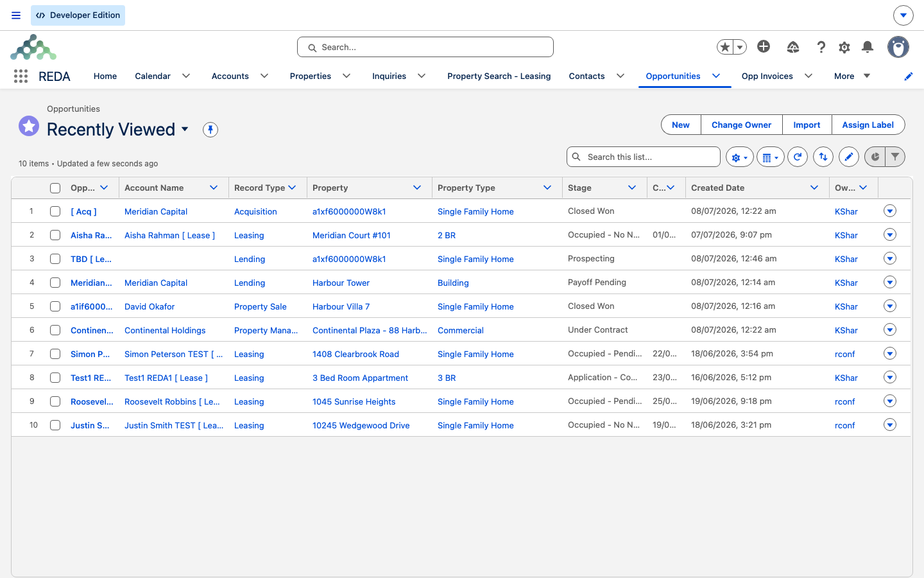Open the filters funnel icon
This screenshot has width=924, height=578.
[x=895, y=157]
